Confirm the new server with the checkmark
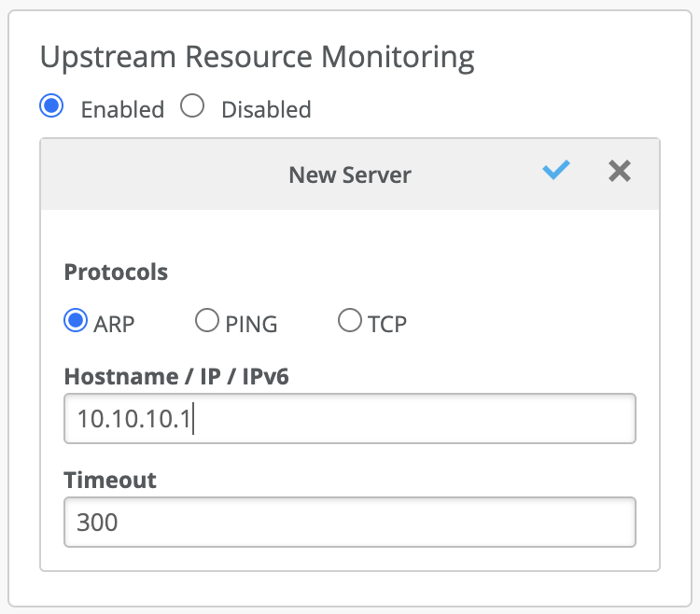 556,170
